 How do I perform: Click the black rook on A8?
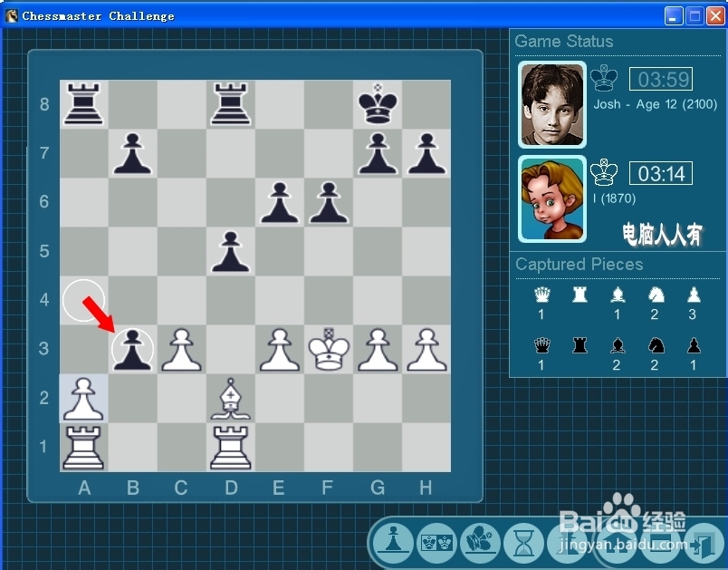click(x=83, y=104)
